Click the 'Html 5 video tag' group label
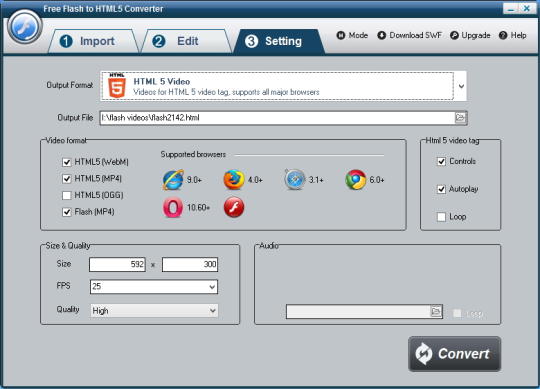Screen dimensions: 540x389 point(452,140)
